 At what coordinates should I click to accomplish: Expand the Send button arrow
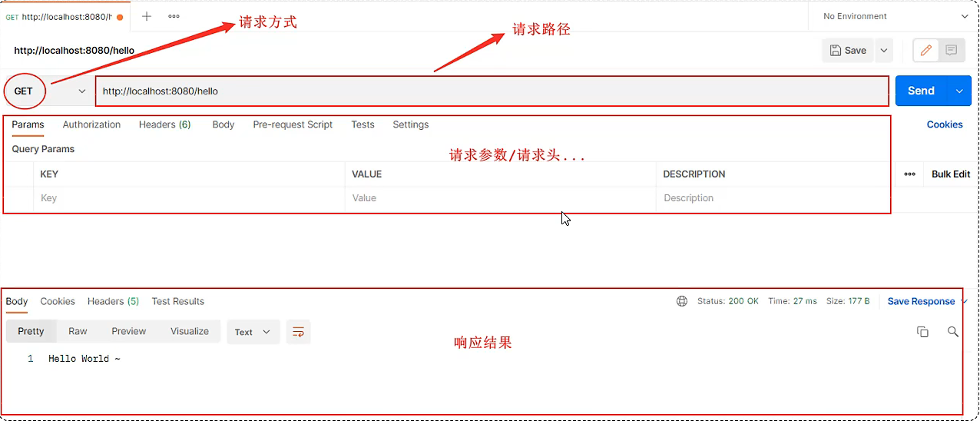(959, 91)
